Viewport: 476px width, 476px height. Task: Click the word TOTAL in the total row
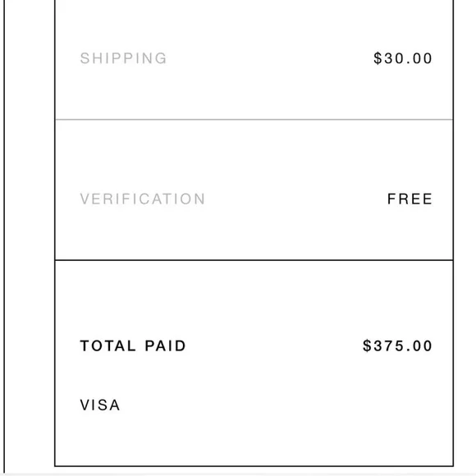pos(108,346)
